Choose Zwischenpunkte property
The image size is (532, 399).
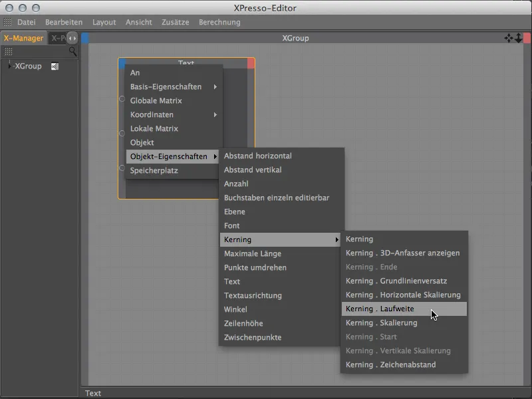click(x=280, y=337)
